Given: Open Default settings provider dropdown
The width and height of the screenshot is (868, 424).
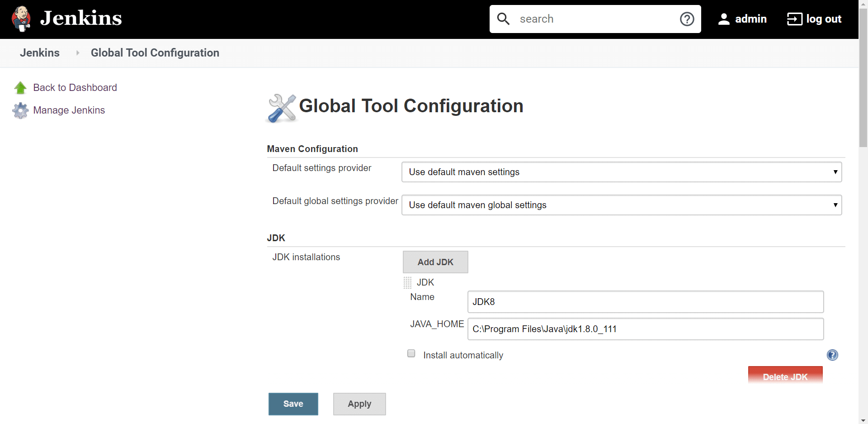Looking at the screenshot, I should [x=621, y=172].
